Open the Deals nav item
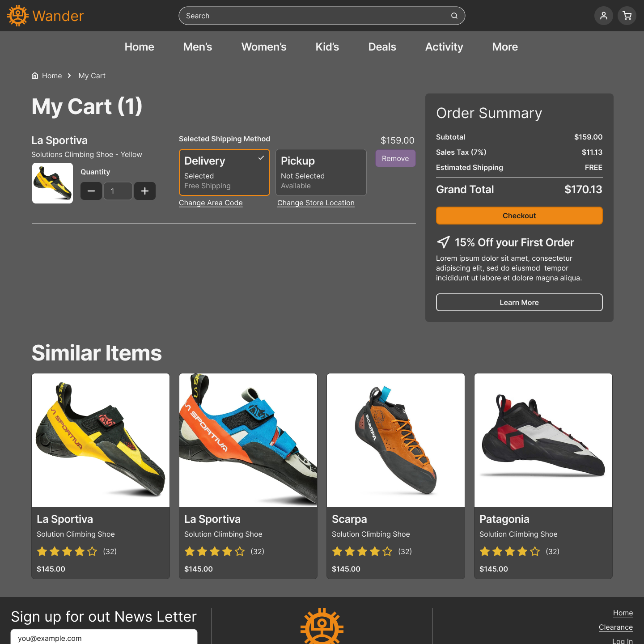The image size is (644, 644). [382, 47]
